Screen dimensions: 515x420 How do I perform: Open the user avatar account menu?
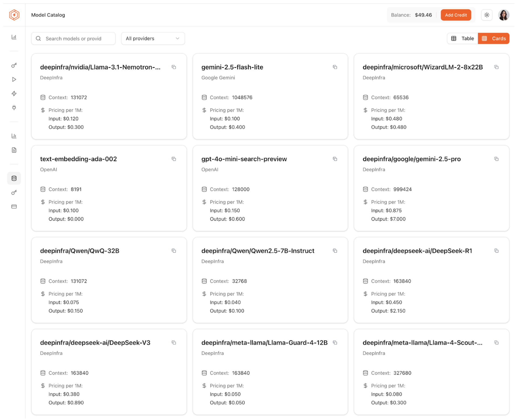pyautogui.click(x=503, y=15)
